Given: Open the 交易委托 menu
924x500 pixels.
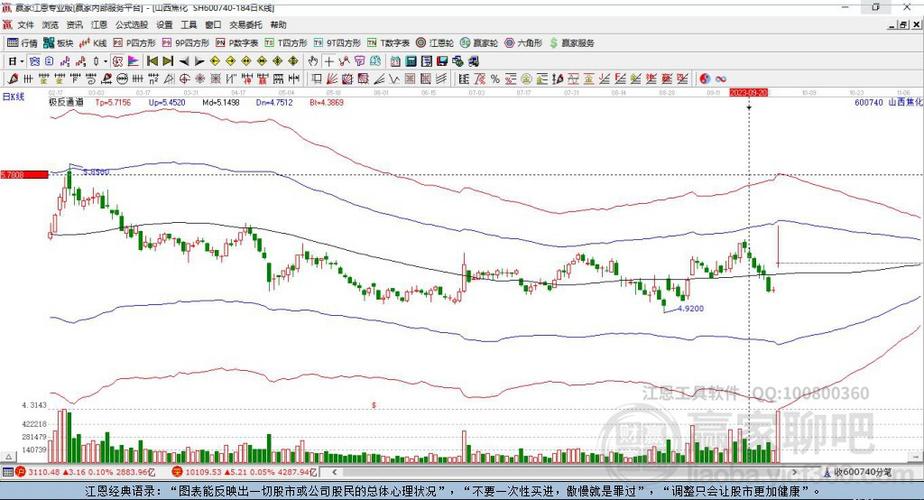Looking at the screenshot, I should click(x=246, y=25).
